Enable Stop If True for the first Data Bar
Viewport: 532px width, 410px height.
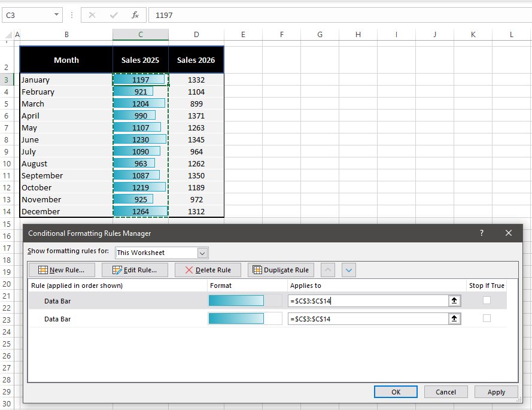click(x=487, y=300)
